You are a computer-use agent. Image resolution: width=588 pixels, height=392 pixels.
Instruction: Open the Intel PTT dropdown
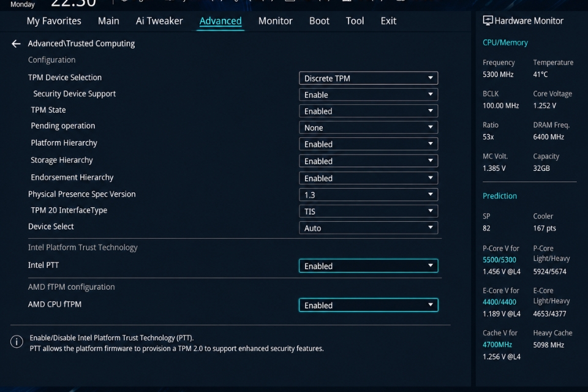(368, 266)
